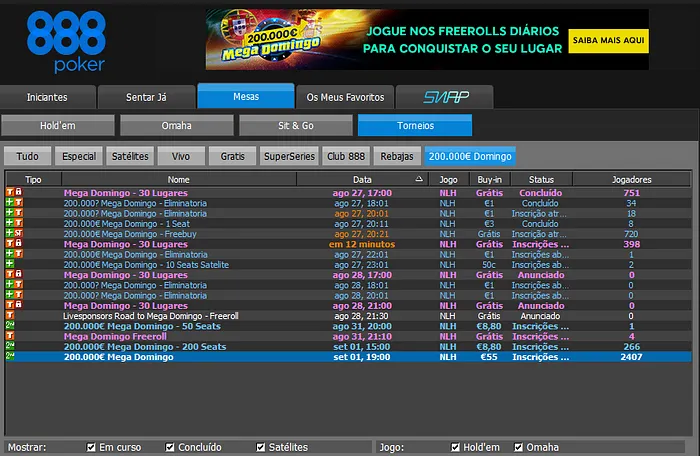Viewport: 700px width, 456px height.
Task: Filter tournaments by Especial
Action: pyautogui.click(x=79, y=156)
